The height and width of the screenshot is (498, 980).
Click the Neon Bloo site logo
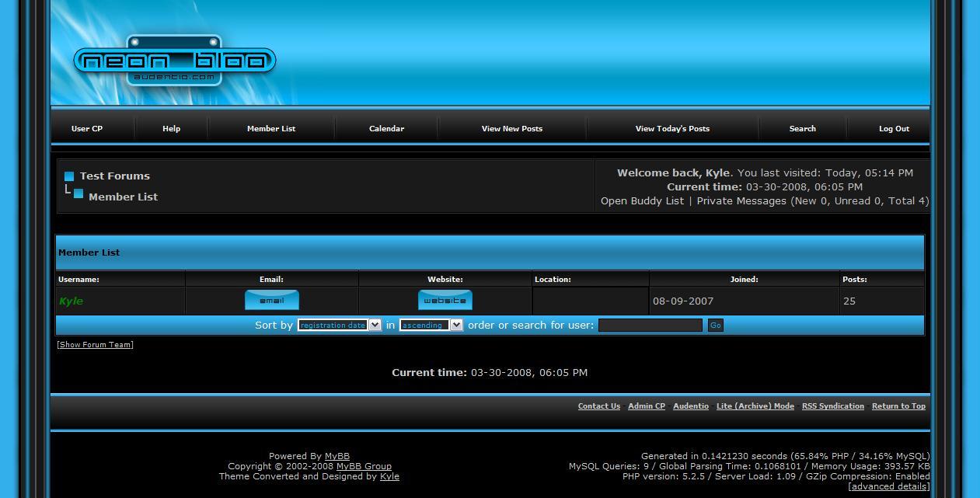175,61
